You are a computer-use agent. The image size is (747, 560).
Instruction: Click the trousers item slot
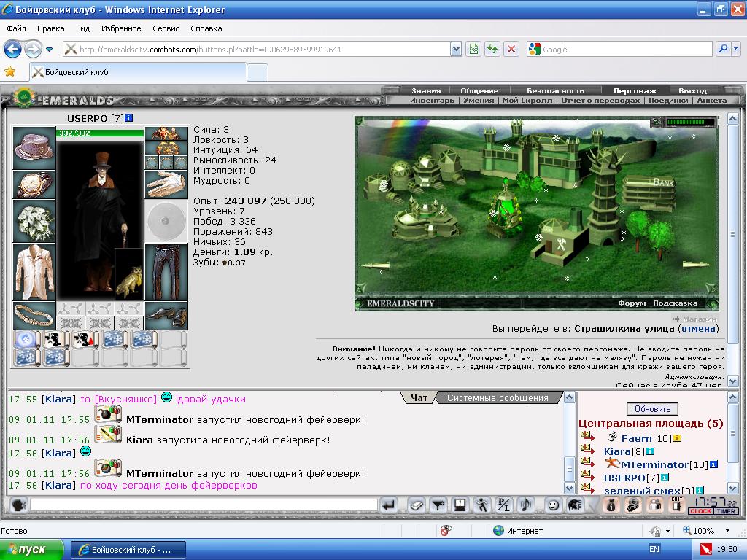click(166, 273)
